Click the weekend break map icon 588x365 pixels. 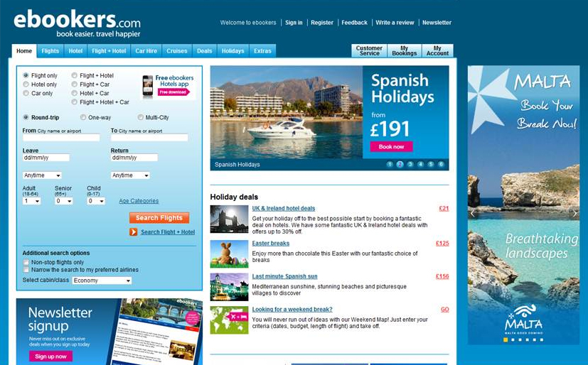(229, 320)
